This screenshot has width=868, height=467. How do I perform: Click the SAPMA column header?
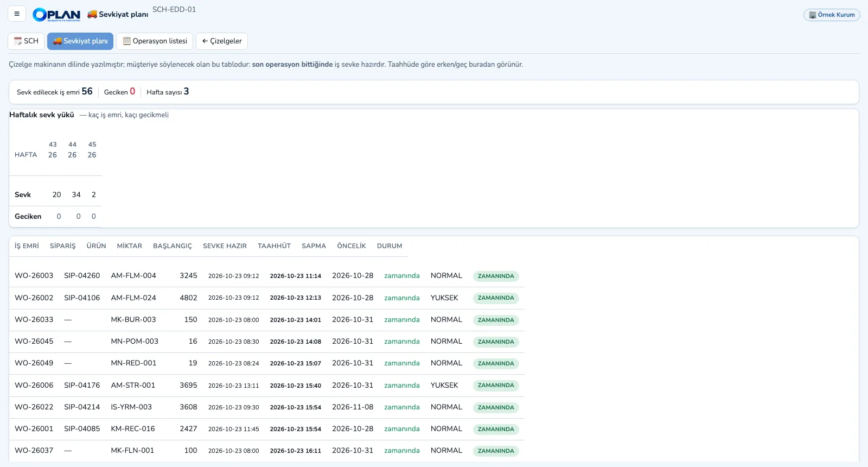tap(314, 246)
